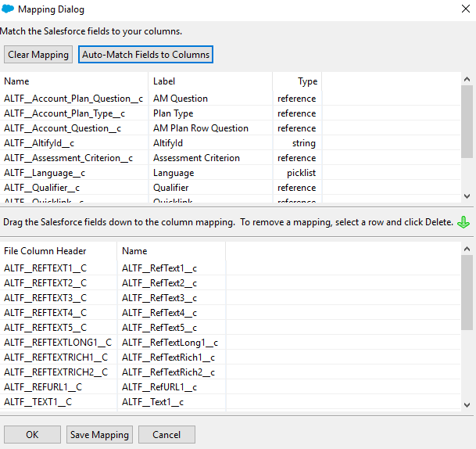Sort Salesforce fields by Name column header

click(74, 81)
